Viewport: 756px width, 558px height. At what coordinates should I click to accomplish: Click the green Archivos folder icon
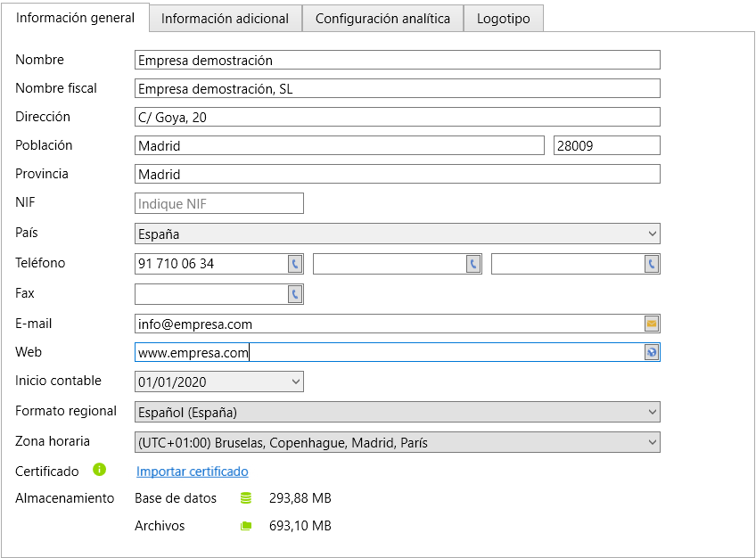pyautogui.click(x=246, y=526)
